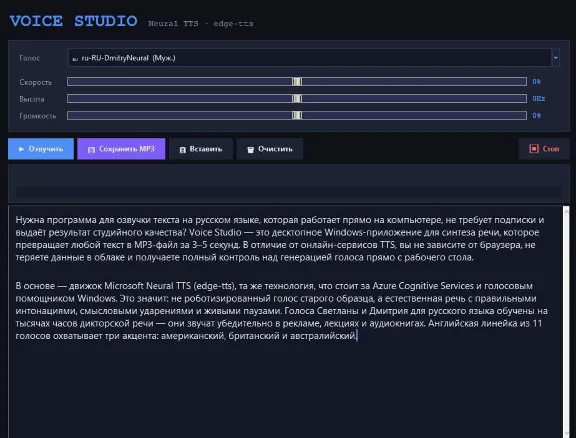The height and width of the screenshot is (438, 576).
Task: Click the Скорость slider handle
Action: click(297, 82)
